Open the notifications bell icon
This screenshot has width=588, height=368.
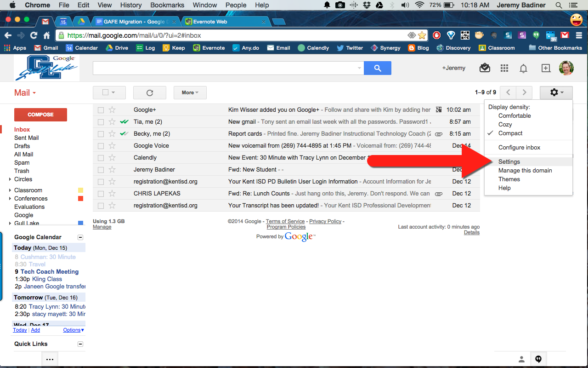(523, 69)
